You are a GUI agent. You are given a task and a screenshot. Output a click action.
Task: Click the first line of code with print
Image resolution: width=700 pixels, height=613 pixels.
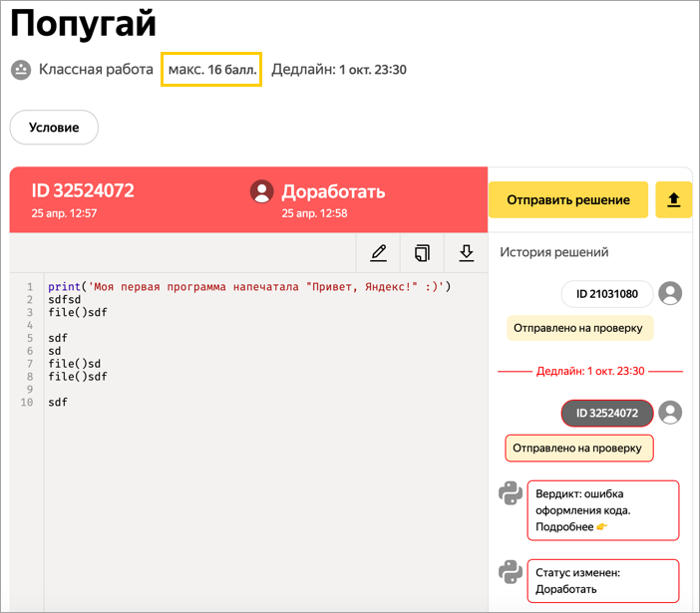[x=249, y=287]
